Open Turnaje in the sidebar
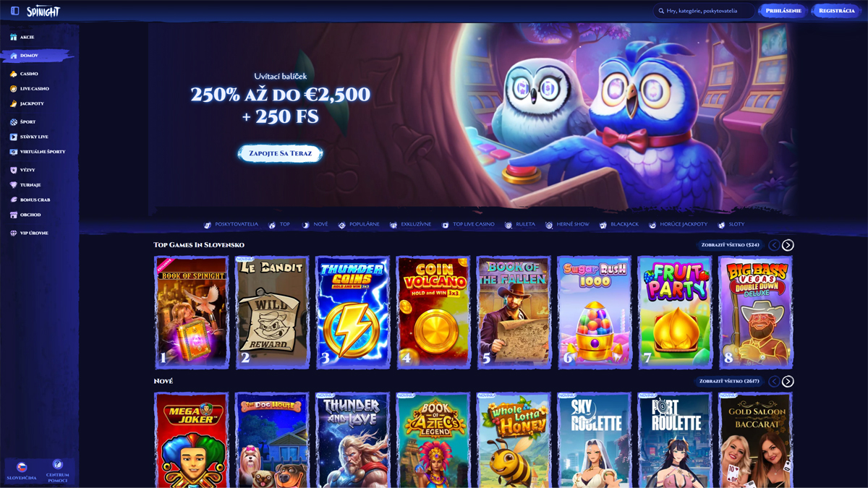 coord(25,185)
